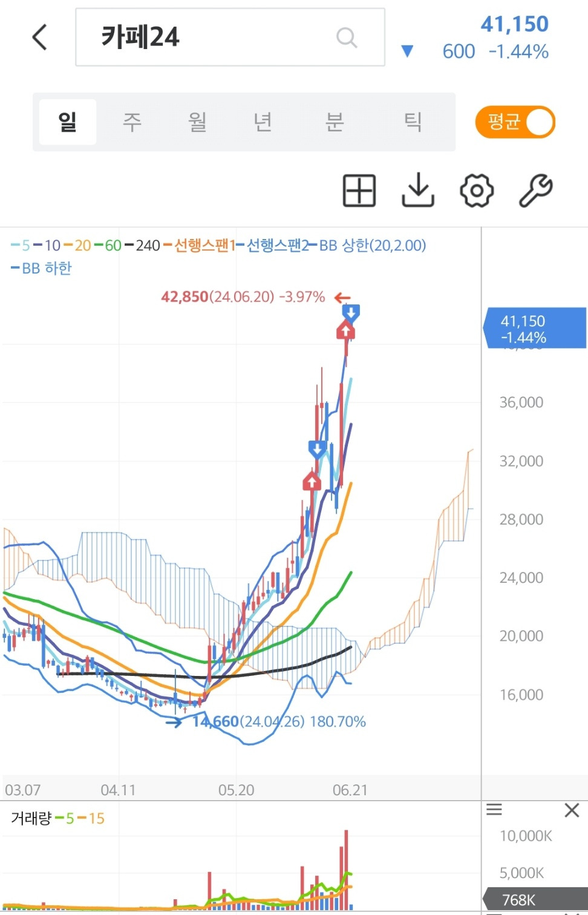Click the top red buy signal marker
The width and height of the screenshot is (588, 915).
tap(345, 330)
